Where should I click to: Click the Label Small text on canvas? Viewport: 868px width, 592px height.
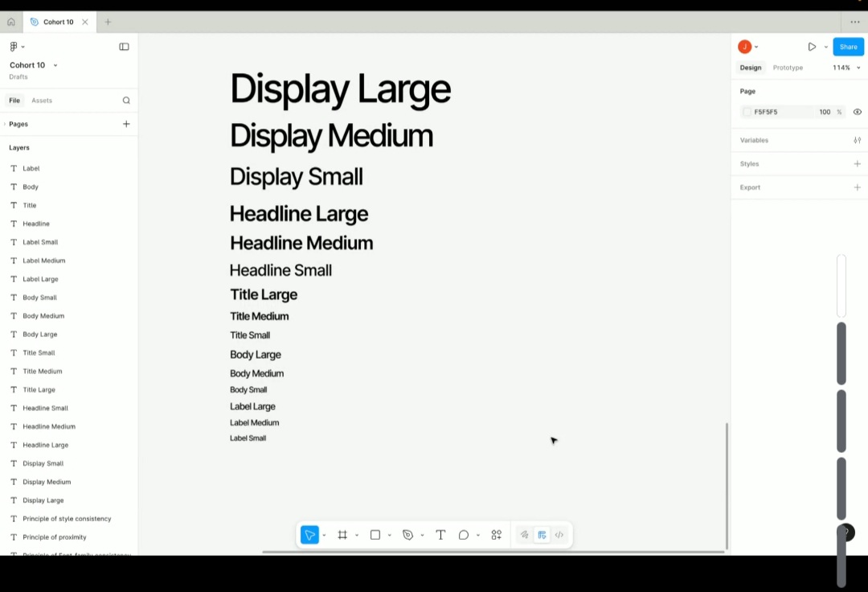click(x=248, y=438)
